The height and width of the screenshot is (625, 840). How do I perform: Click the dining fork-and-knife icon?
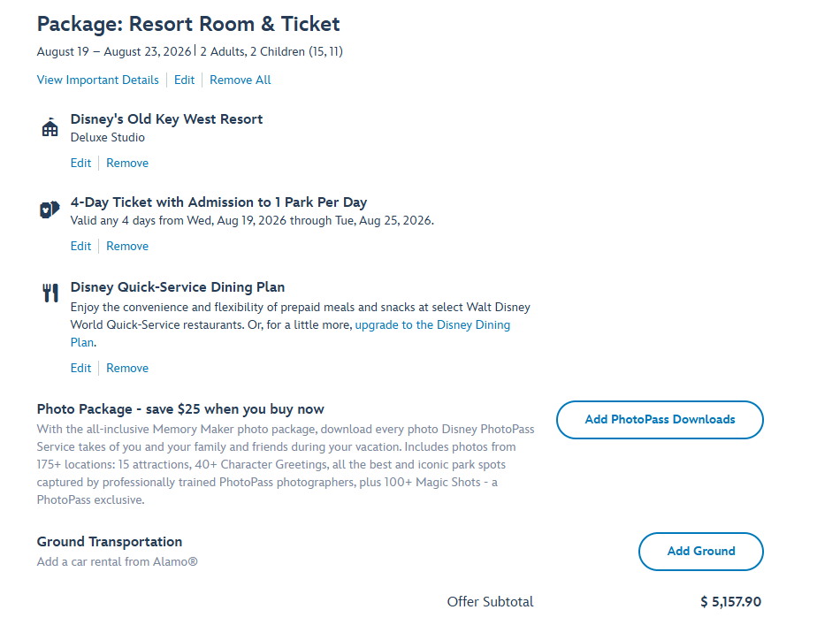click(49, 292)
